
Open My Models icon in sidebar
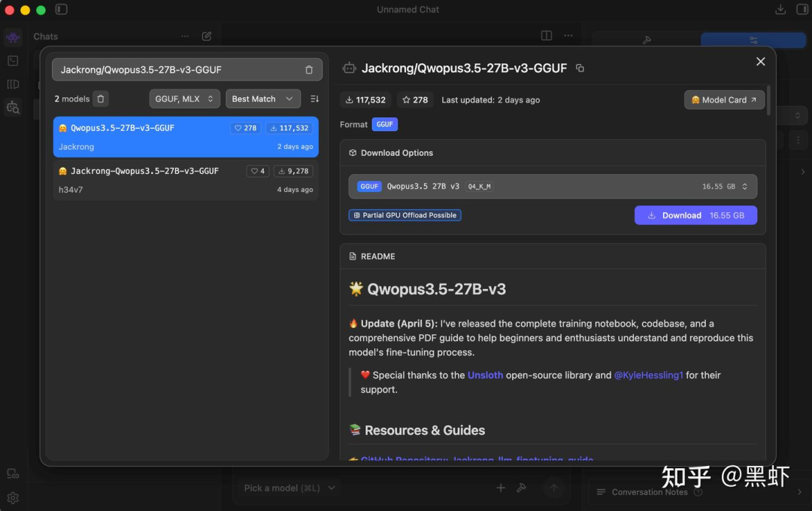tap(13, 84)
